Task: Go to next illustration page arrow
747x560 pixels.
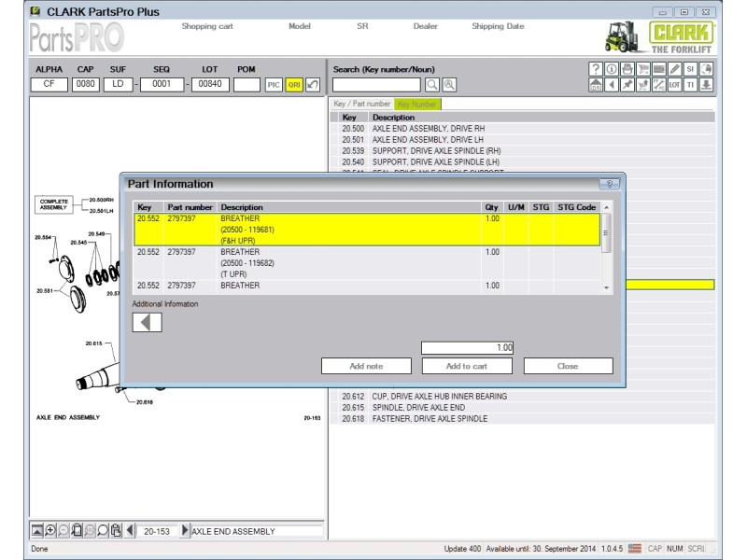Action: coord(185,530)
